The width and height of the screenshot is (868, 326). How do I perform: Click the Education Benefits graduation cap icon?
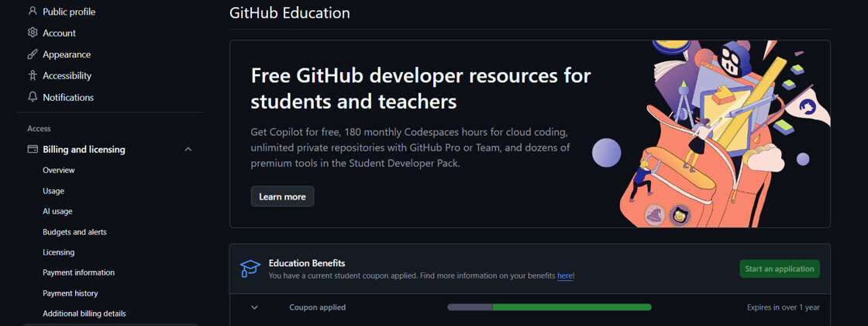click(250, 269)
